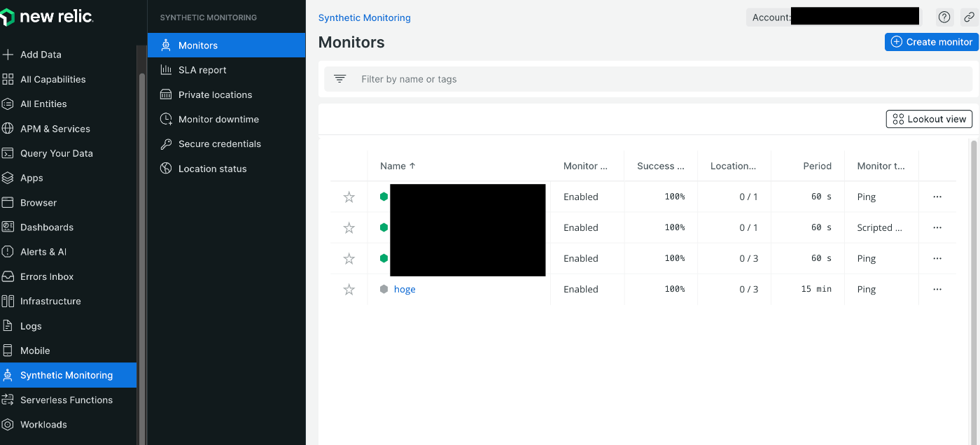
Task: Click the Filter by name or tags field
Action: [x=647, y=79]
